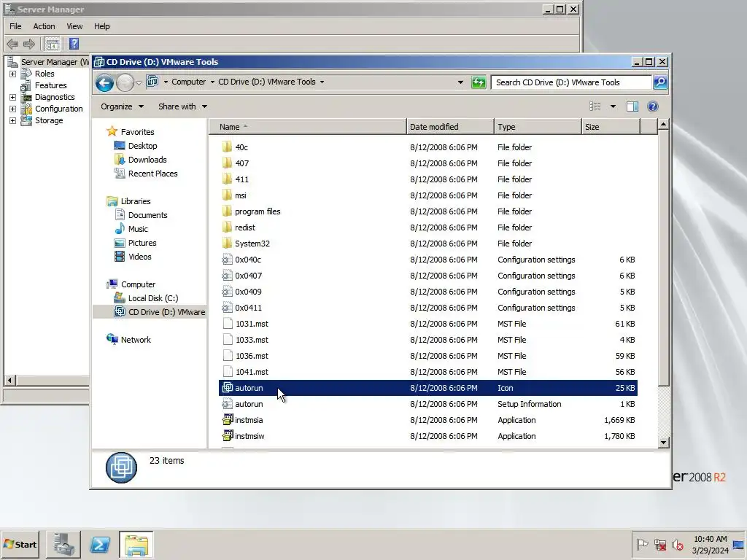Click Windows Explorer taskbar icon
Image resolution: width=747 pixels, height=560 pixels.
pos(136,544)
